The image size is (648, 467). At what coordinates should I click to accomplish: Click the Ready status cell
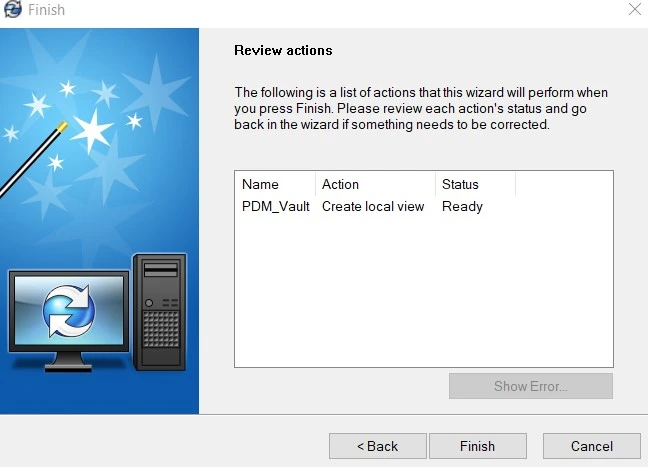[462, 207]
